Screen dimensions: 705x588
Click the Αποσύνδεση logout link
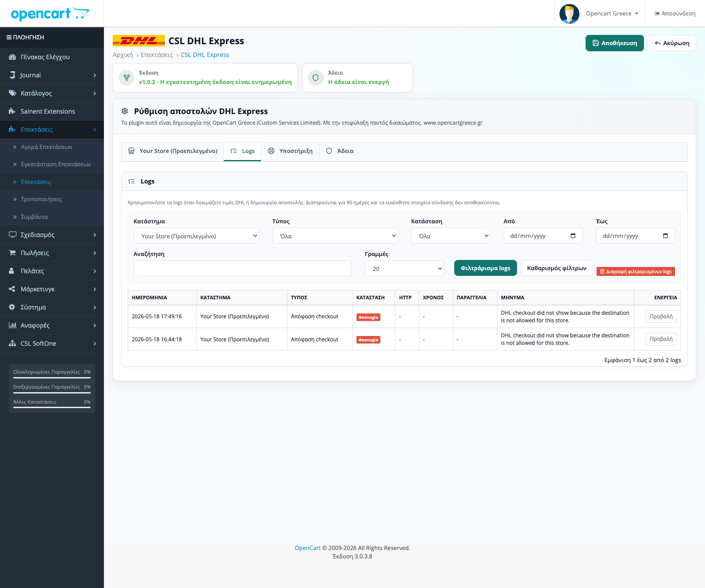(x=675, y=14)
